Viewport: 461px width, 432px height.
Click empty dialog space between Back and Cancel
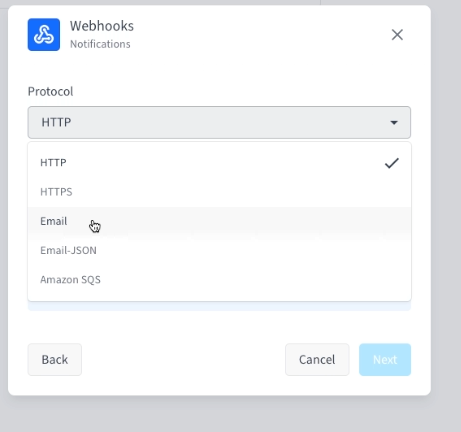[183, 359]
